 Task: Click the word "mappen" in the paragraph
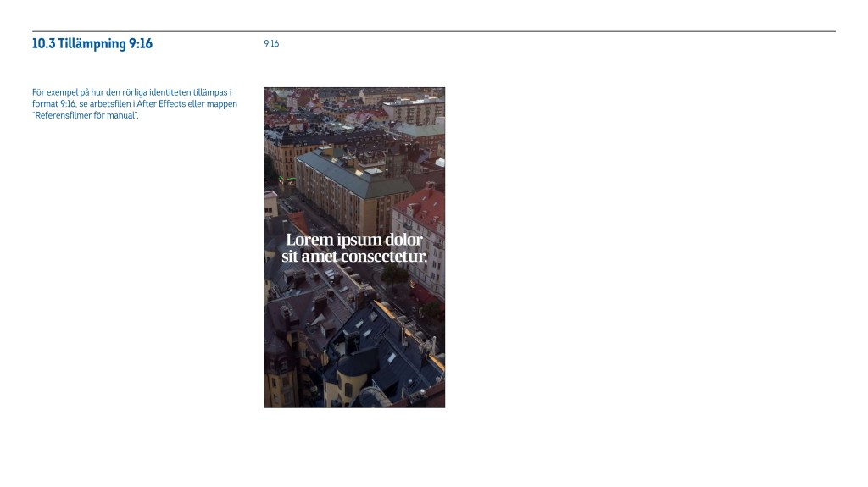coord(221,103)
